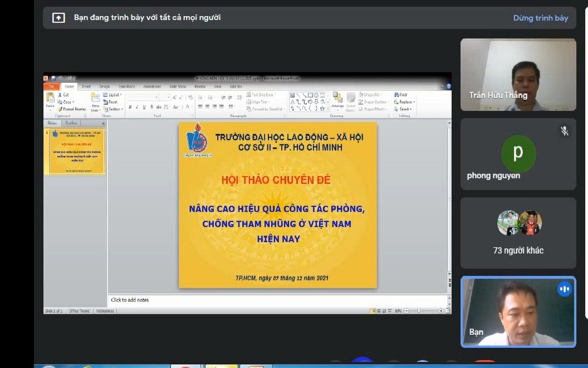Open the 73 người khác participants tile

[x=518, y=233]
